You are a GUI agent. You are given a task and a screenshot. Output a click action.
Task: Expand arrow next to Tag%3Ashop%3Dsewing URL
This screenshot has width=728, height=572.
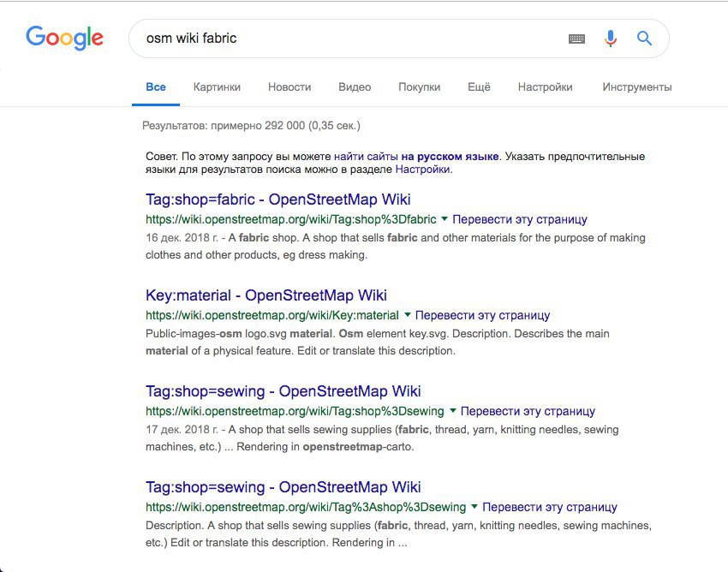474,507
